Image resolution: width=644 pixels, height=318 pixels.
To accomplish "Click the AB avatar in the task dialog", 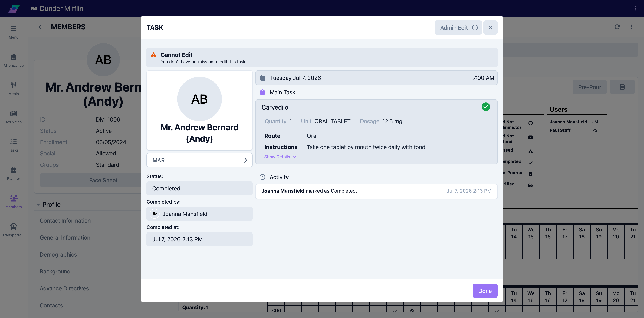I will (199, 99).
